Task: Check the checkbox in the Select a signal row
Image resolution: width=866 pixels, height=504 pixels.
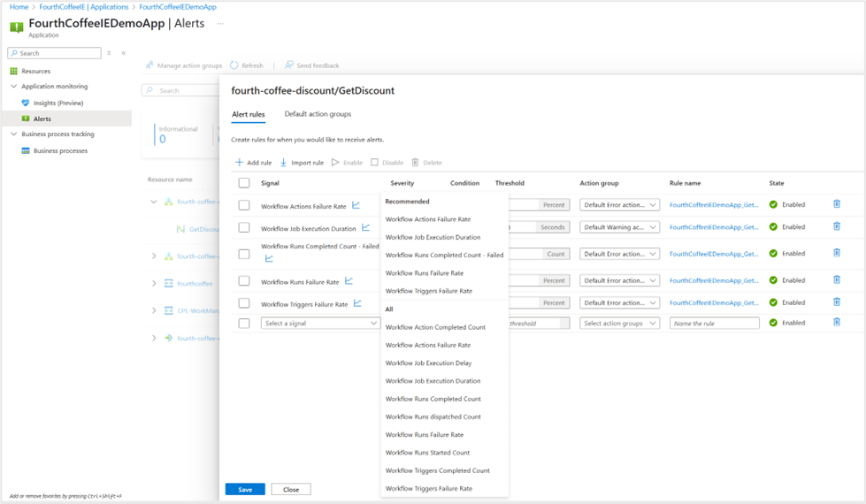Action: tap(244, 324)
